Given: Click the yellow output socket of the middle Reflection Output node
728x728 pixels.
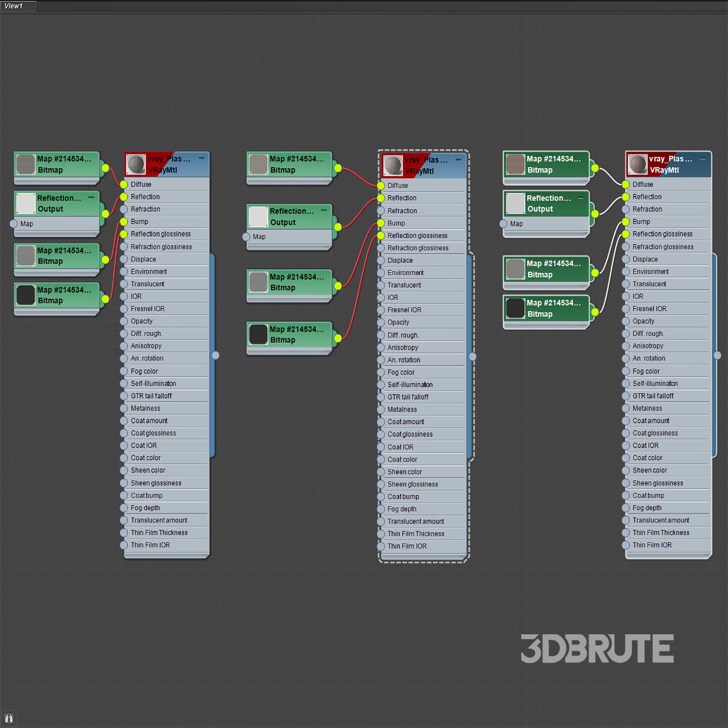Looking at the screenshot, I should click(x=338, y=227).
